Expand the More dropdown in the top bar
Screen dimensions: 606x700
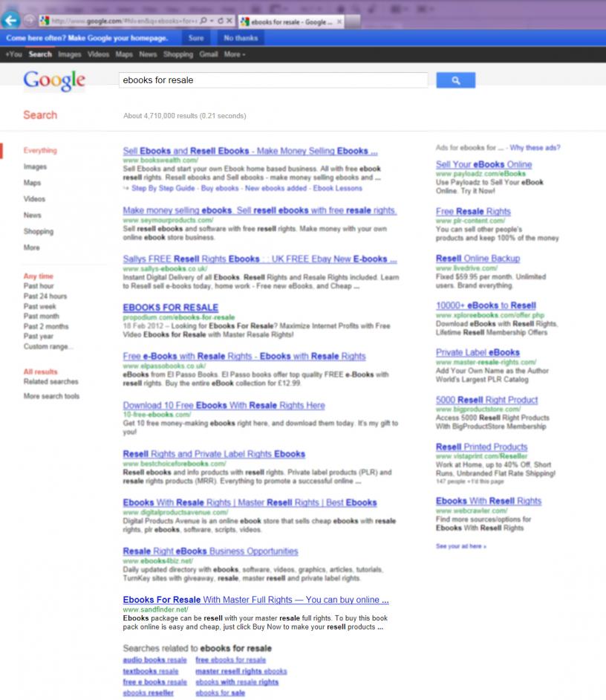pos(234,54)
